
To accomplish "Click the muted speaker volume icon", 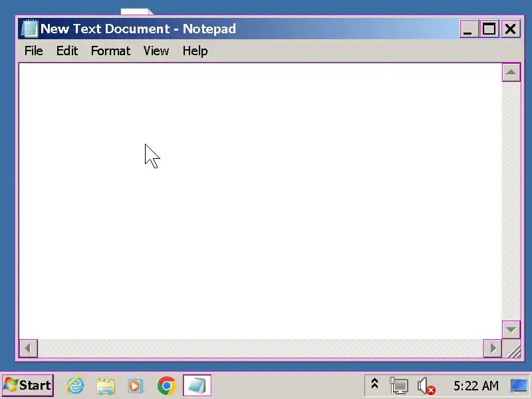I will pos(426,386).
